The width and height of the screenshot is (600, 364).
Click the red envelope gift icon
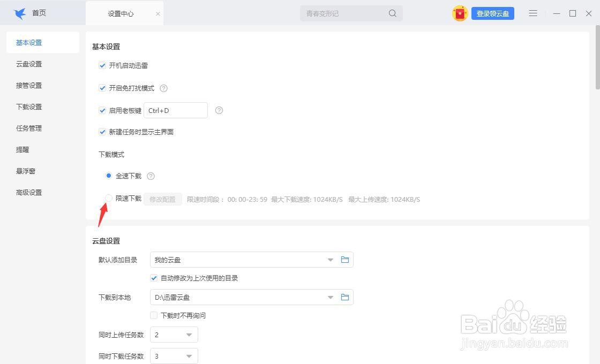pos(460,13)
